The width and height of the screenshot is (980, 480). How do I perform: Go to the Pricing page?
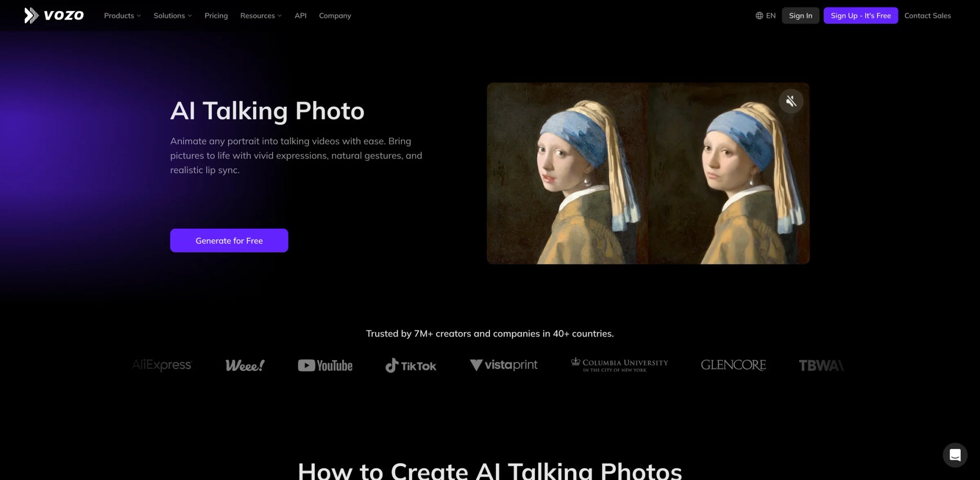tap(216, 16)
